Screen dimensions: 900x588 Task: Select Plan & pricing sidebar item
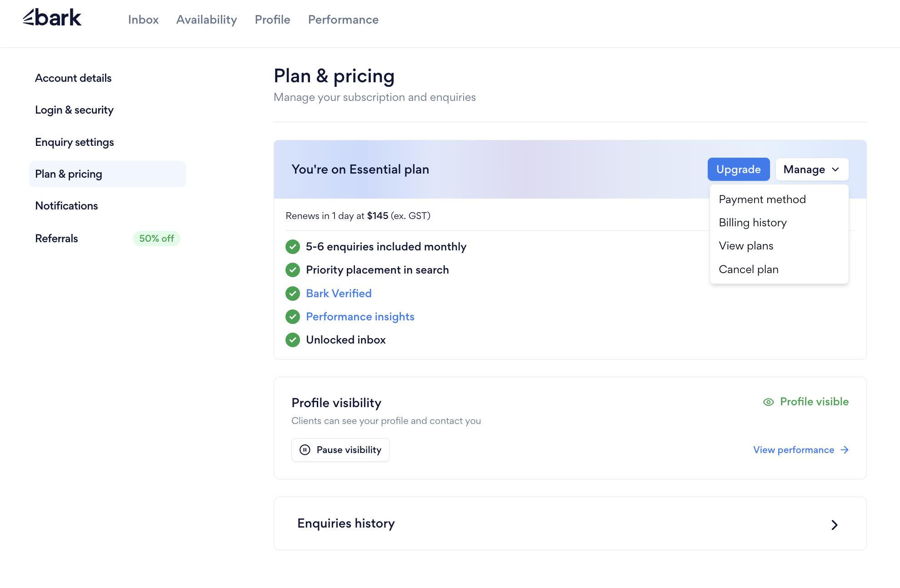pos(108,174)
